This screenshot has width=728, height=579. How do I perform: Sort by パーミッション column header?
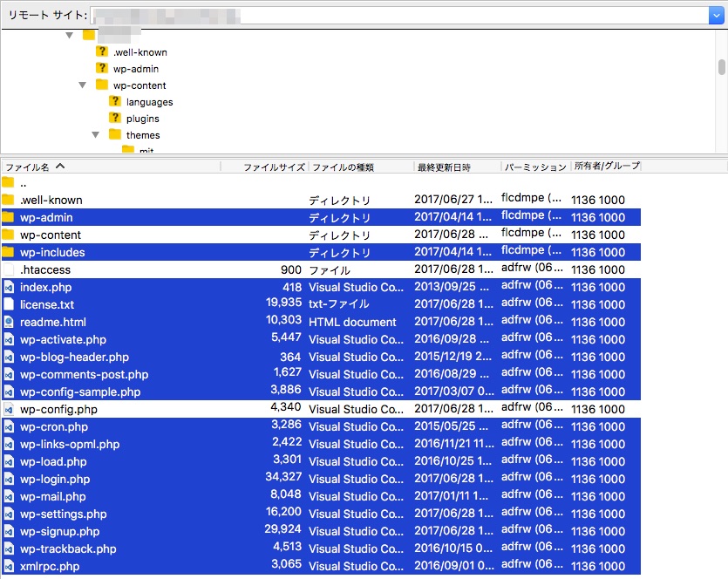point(534,167)
